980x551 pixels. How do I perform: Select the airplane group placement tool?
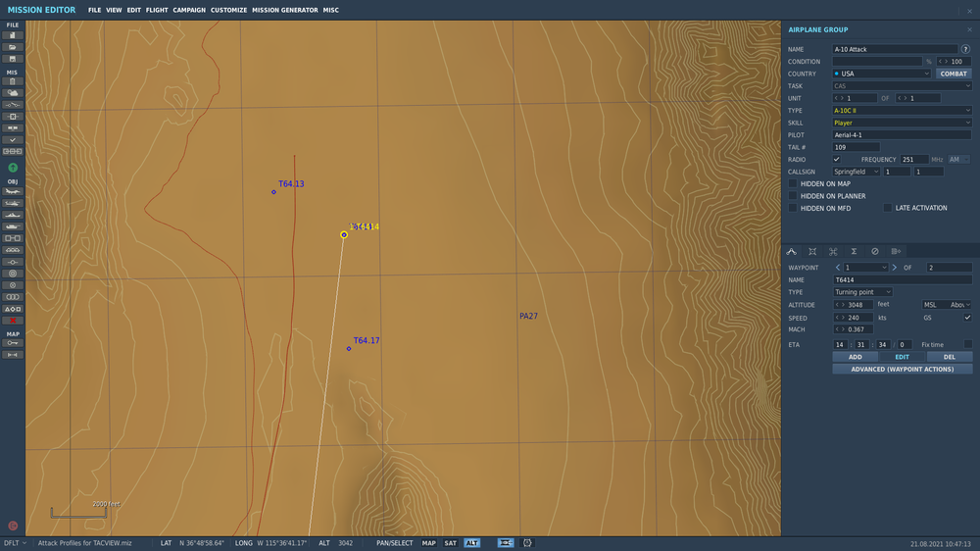tap(12, 191)
